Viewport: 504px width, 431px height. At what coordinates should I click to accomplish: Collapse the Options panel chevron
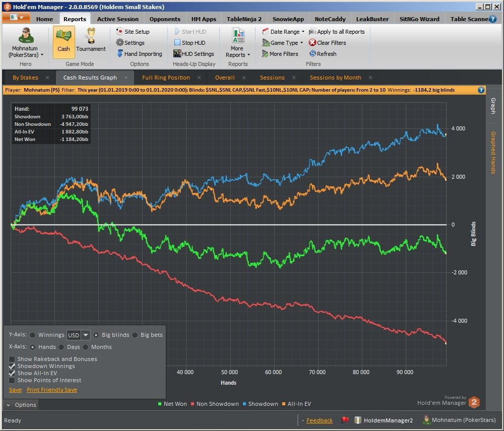coord(9,405)
